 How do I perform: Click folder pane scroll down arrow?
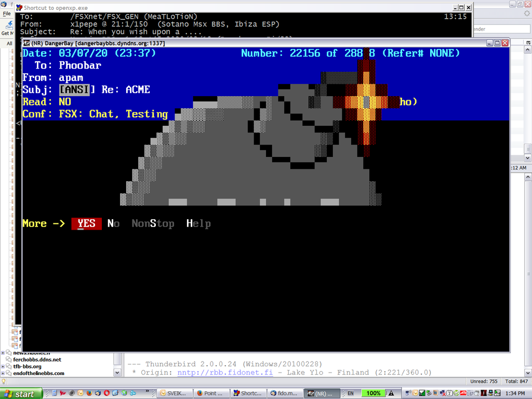click(117, 373)
